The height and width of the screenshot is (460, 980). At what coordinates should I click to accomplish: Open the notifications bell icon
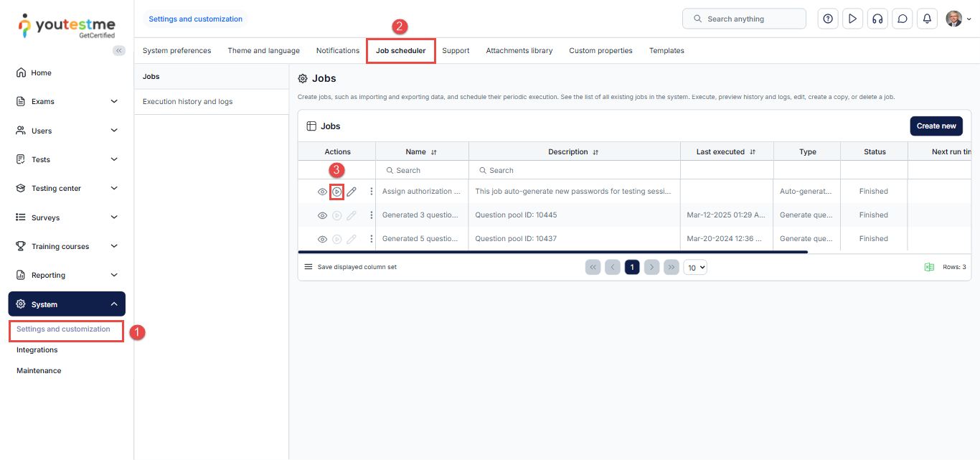(x=927, y=19)
